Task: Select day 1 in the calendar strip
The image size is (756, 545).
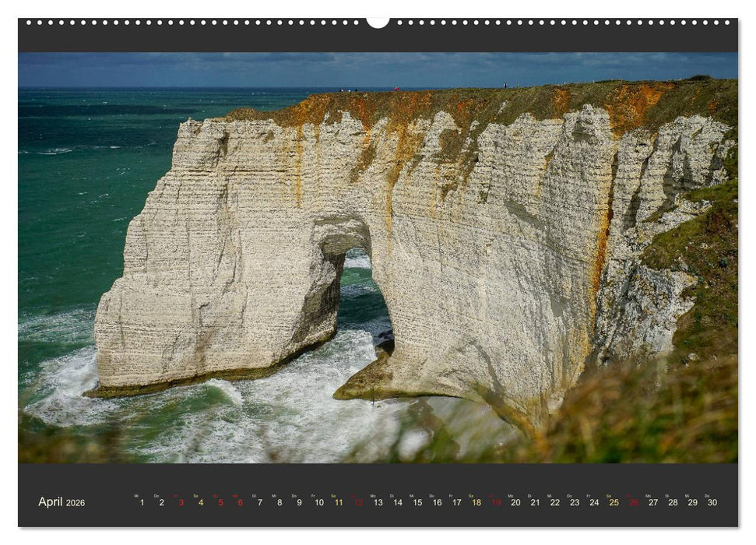Action: coord(142,503)
